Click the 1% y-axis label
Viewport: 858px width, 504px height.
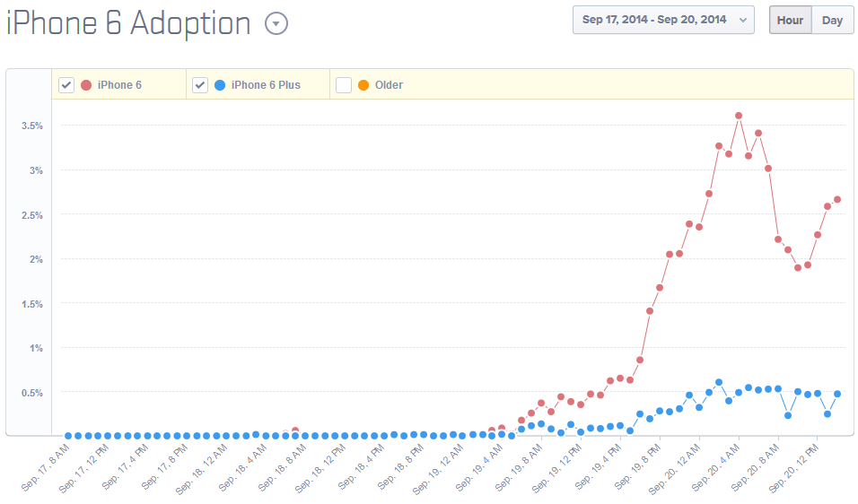click(x=36, y=348)
